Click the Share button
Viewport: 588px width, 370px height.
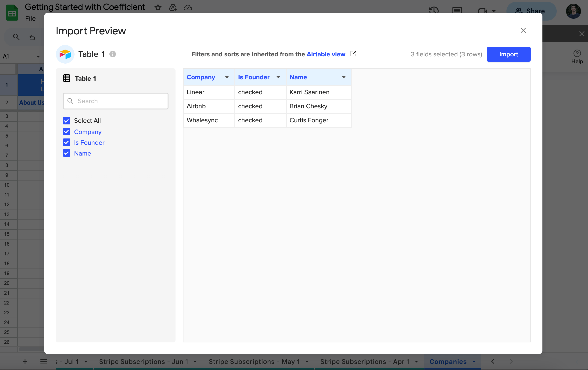coord(531,11)
